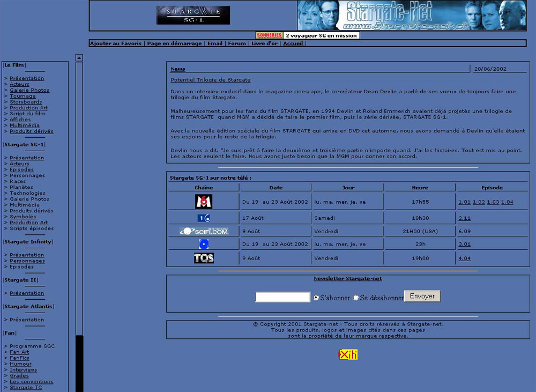Open the Potentiel Trilogie de Stargate article
Screen dimensions: 536x392
211,80
